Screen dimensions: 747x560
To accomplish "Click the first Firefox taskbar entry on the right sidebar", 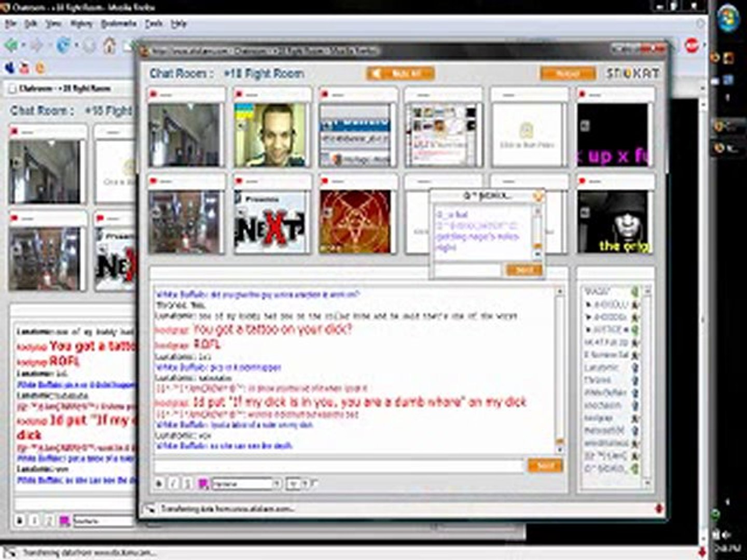I will [x=728, y=125].
